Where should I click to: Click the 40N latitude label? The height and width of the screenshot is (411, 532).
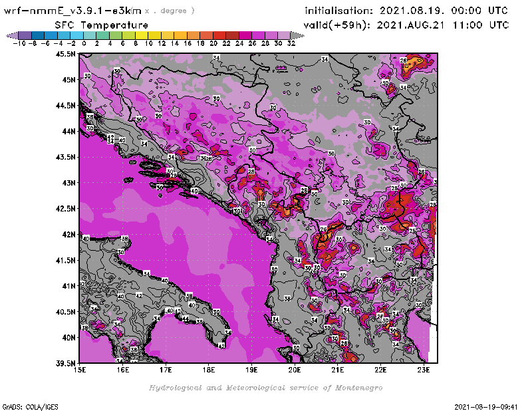click(68, 338)
